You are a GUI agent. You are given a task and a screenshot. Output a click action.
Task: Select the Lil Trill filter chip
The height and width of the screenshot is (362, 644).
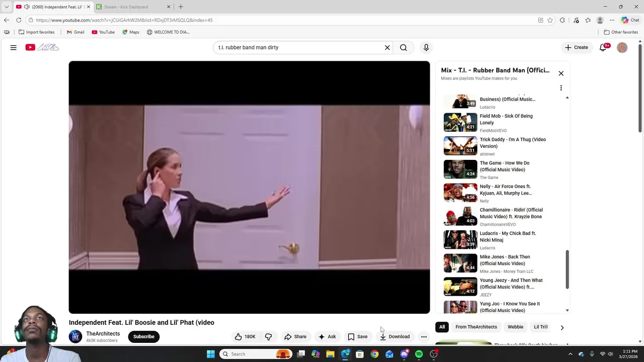541,327
